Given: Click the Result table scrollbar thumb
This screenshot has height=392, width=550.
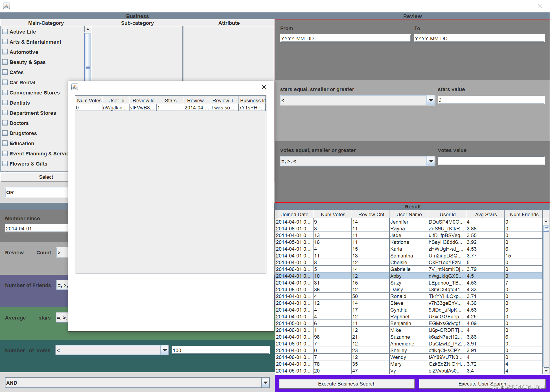Looking at the screenshot, I should click(546, 228).
